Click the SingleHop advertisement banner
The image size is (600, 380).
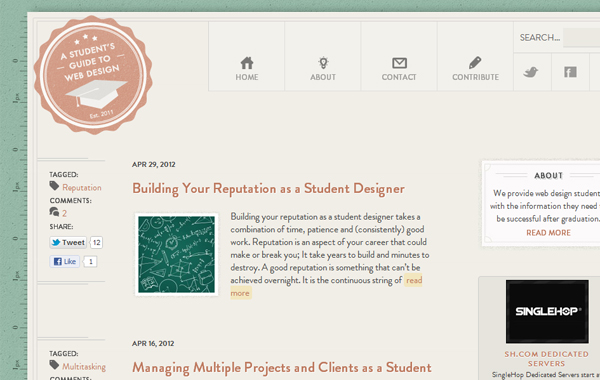tap(547, 312)
